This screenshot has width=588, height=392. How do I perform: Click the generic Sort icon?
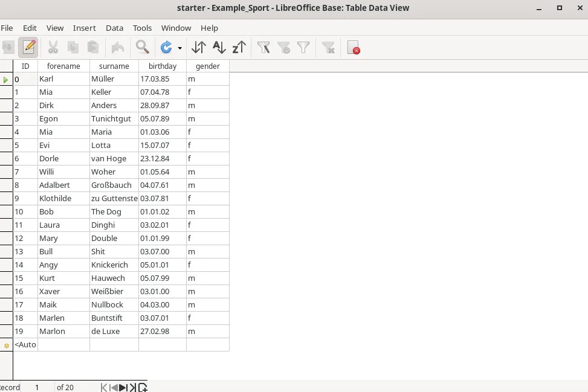pos(198,47)
